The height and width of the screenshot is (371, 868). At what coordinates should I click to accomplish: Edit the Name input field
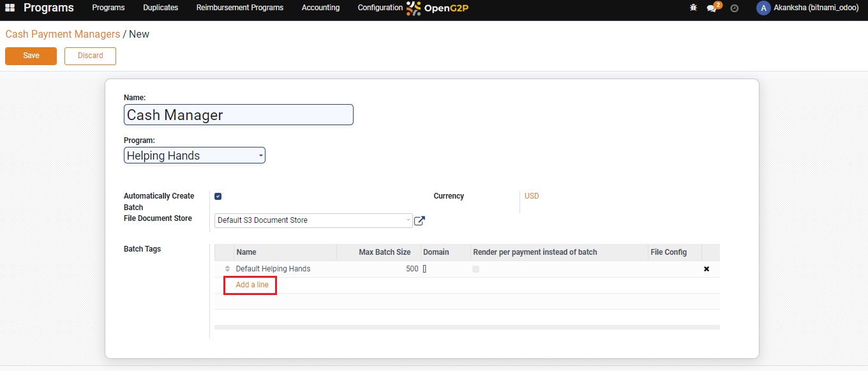238,115
